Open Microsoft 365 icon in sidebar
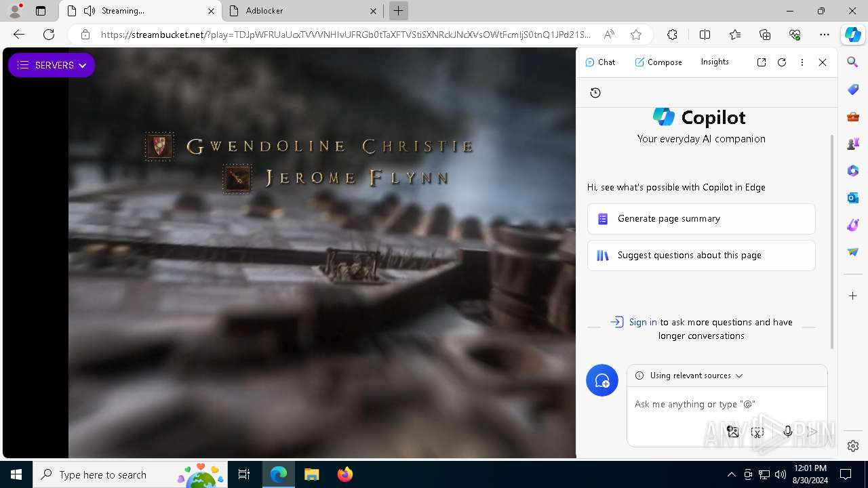This screenshot has width=868, height=488. click(x=853, y=171)
